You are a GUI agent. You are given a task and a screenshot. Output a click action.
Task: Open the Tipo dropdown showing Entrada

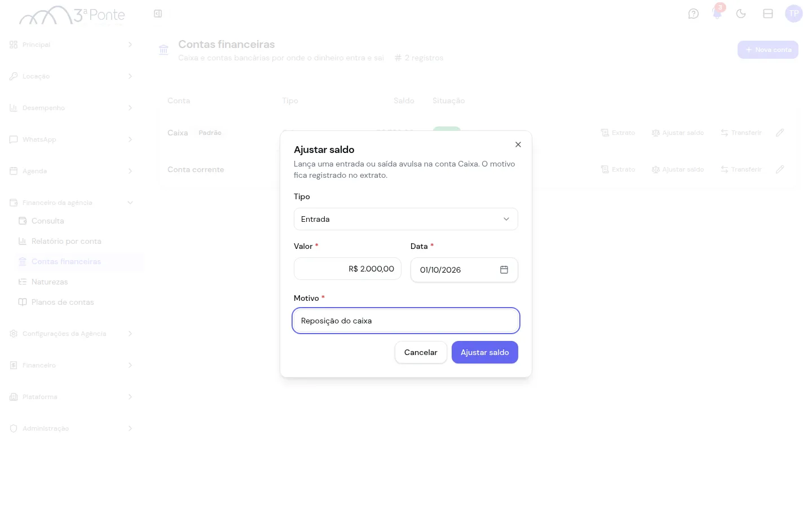[405, 219]
